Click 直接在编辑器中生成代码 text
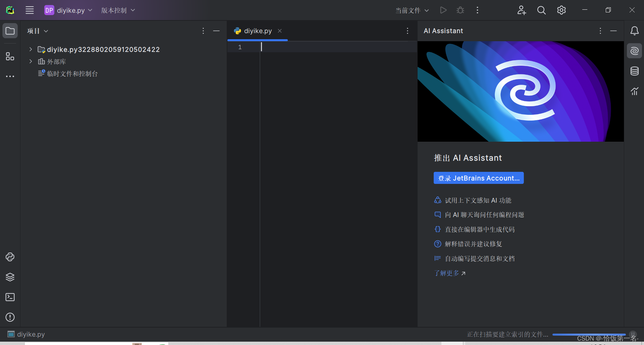 pyautogui.click(x=480, y=229)
